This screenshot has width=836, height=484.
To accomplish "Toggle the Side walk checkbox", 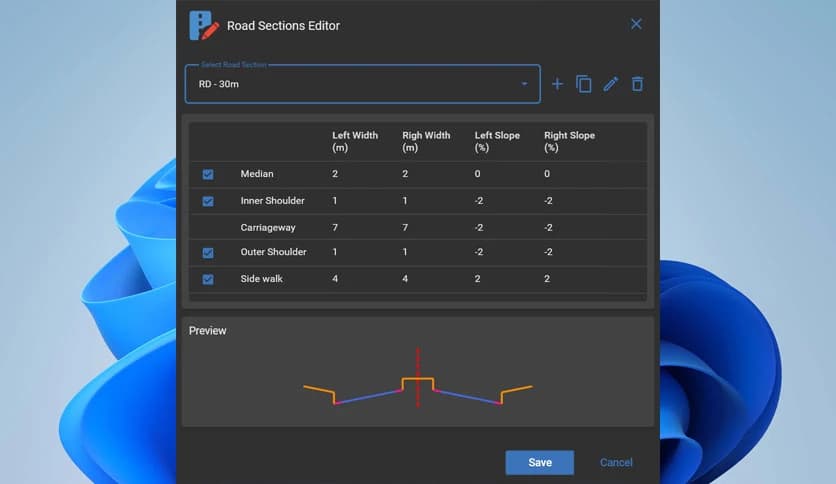I will 208,279.
